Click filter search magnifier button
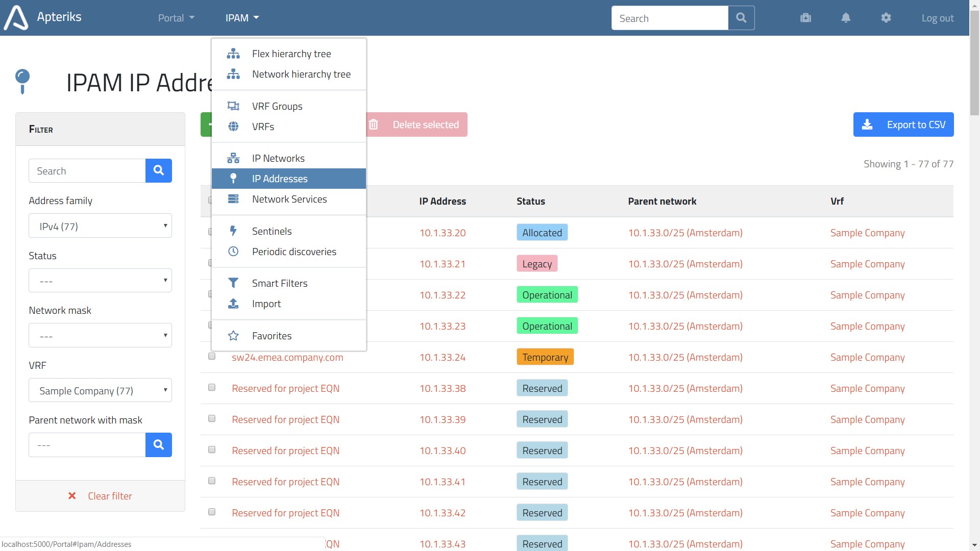 coord(158,170)
